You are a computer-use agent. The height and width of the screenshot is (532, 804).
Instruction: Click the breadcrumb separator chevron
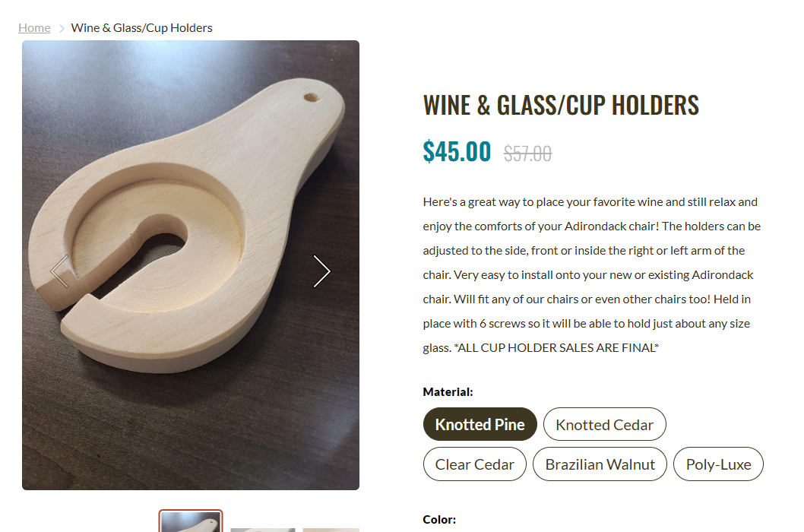tap(62, 28)
